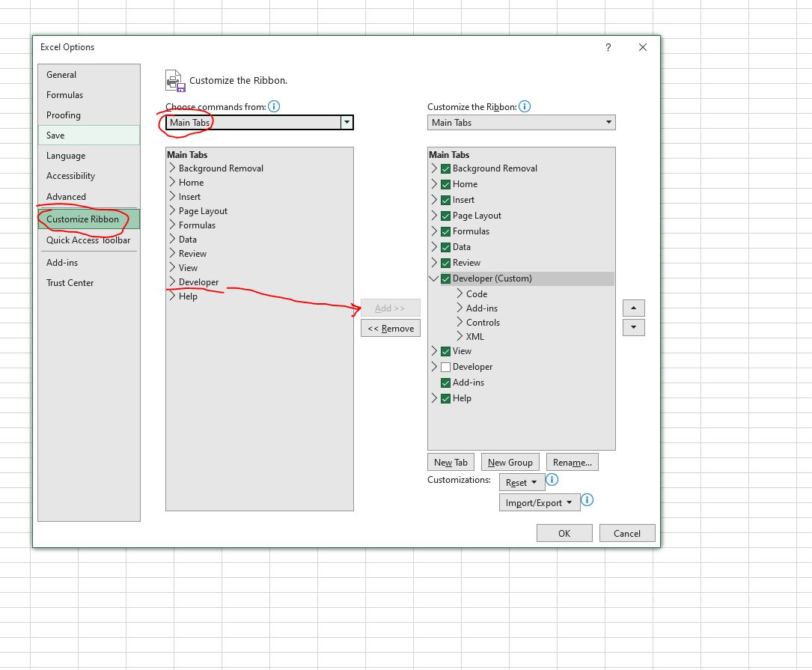Toggle the Add-ins tab checkbox in right list
The image size is (812, 670).
[445, 383]
